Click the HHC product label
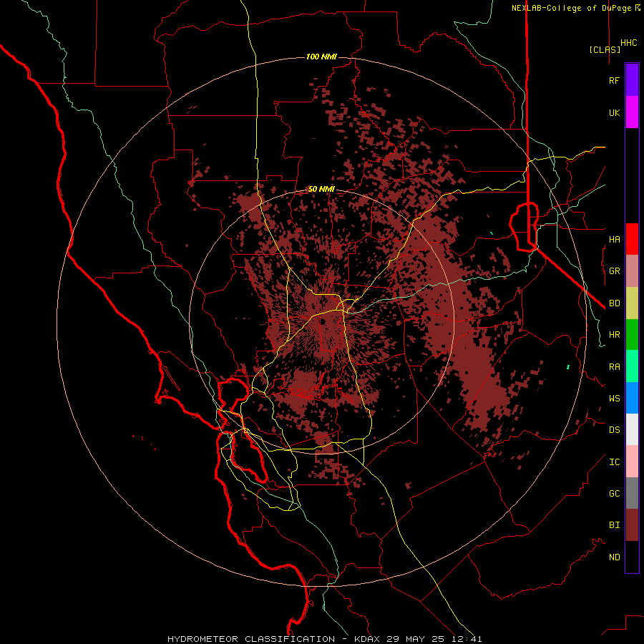 [629, 43]
